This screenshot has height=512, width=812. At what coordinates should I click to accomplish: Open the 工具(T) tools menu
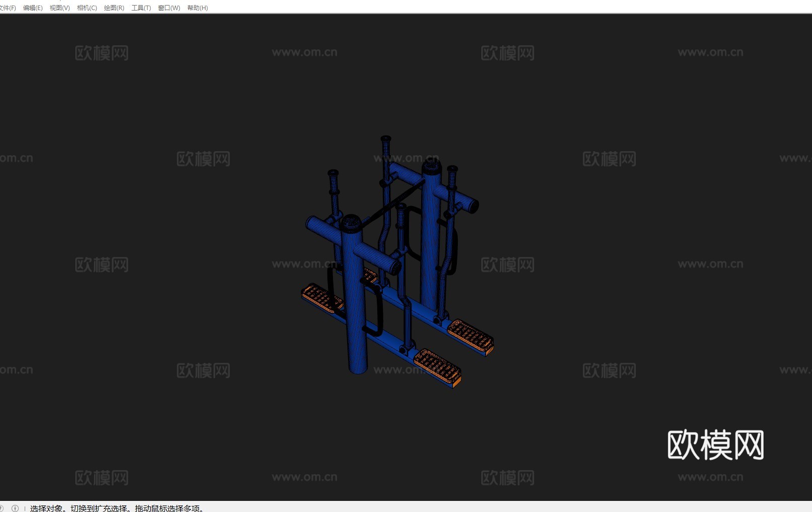pyautogui.click(x=141, y=8)
